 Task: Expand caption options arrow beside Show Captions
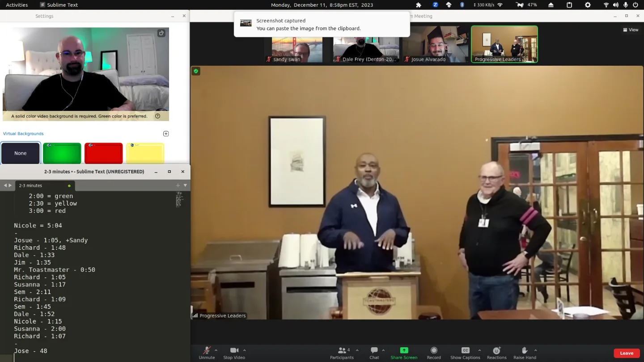coord(479,350)
